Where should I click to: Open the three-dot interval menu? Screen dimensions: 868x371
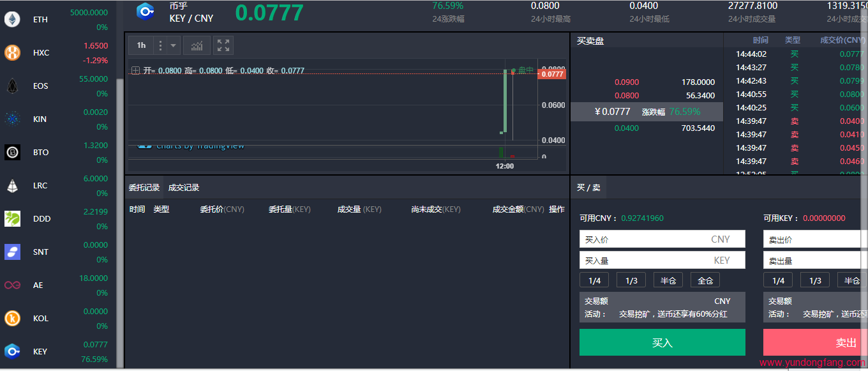(160, 45)
